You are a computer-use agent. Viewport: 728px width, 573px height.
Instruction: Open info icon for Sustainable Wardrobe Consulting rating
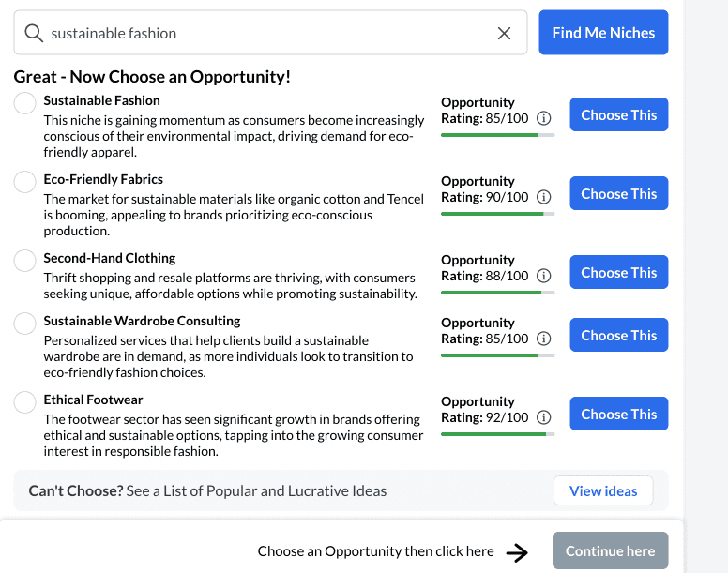544,339
